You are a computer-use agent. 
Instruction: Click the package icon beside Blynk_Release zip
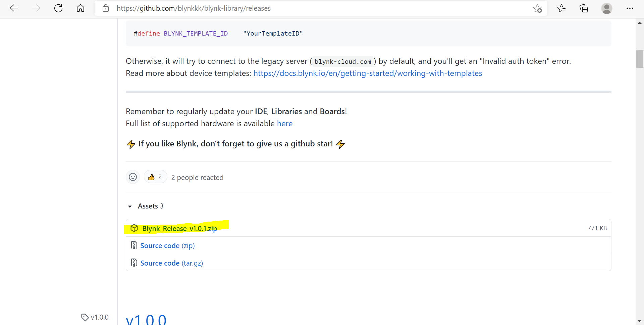coord(134,228)
